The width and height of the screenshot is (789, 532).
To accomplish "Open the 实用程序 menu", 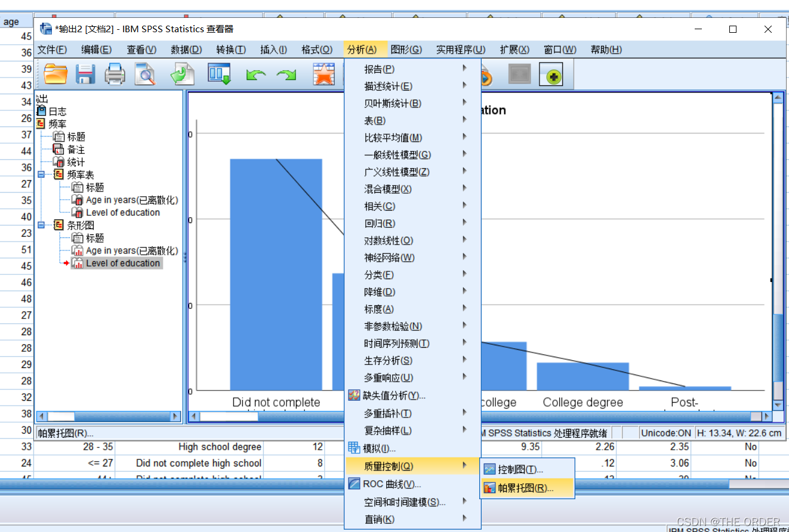I will pyautogui.click(x=461, y=50).
